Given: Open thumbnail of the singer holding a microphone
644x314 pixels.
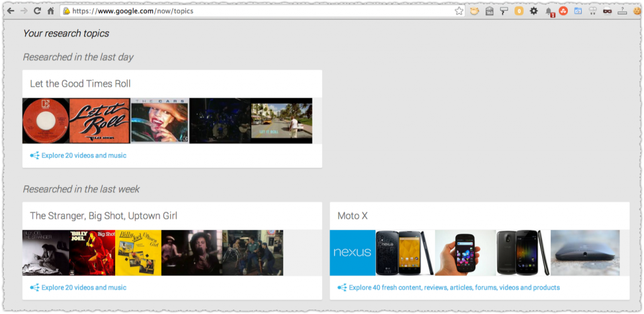Looking at the screenshot, I should 192,253.
